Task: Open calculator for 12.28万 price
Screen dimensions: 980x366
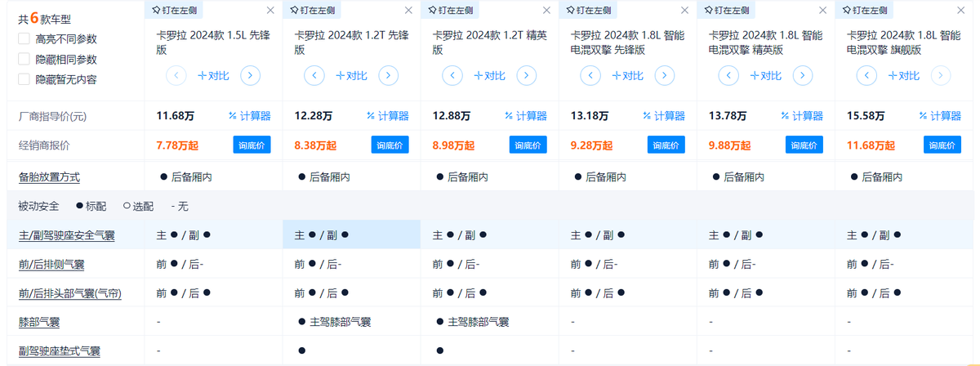Action: coord(388,116)
